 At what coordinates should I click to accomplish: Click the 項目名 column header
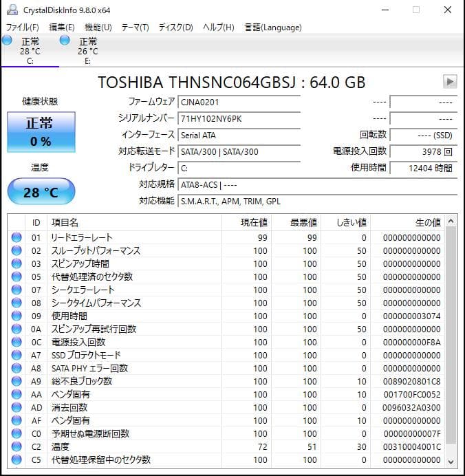[134, 222]
